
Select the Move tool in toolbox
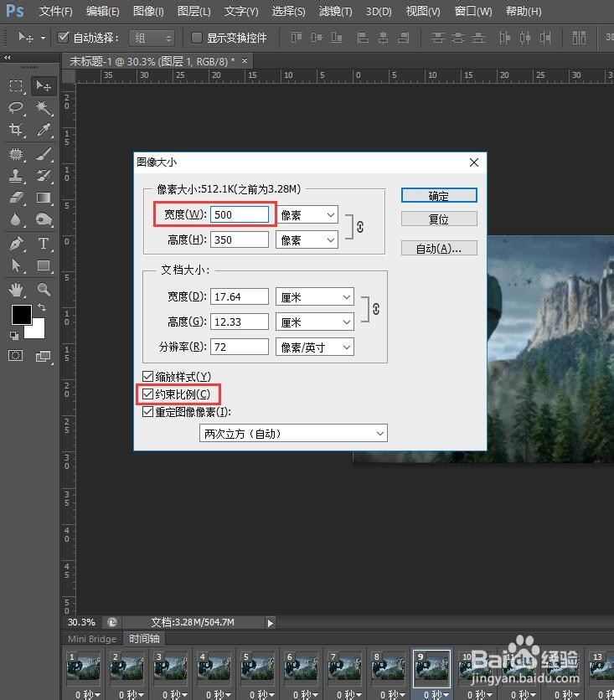[x=44, y=85]
